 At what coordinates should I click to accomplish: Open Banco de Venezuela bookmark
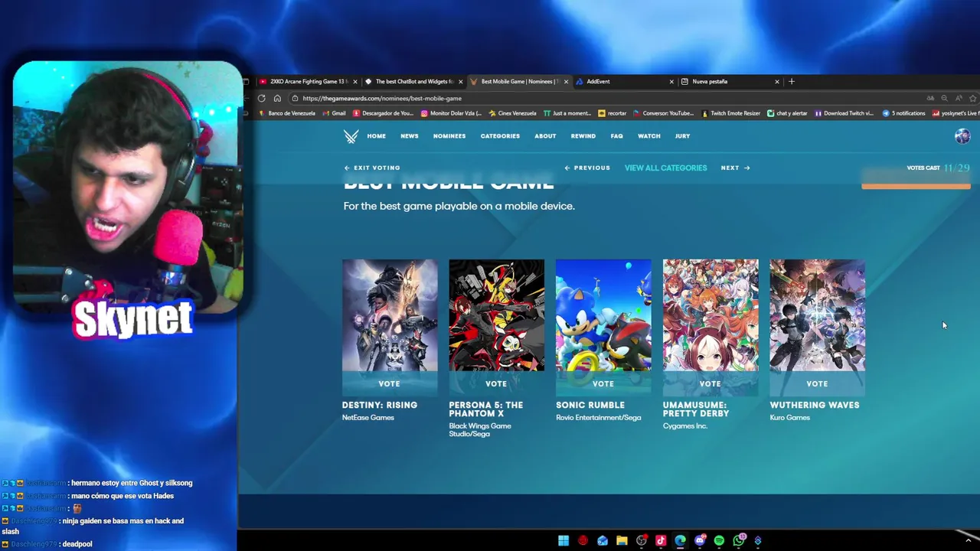(287, 113)
